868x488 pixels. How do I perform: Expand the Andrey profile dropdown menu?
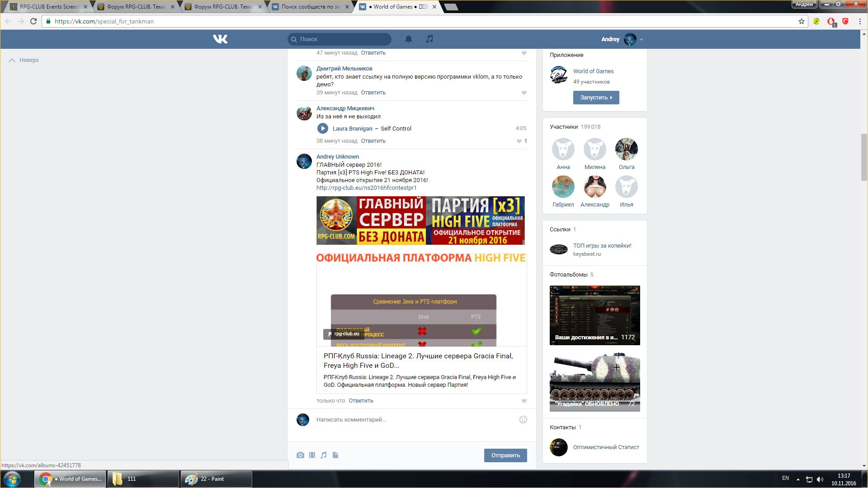pos(641,40)
